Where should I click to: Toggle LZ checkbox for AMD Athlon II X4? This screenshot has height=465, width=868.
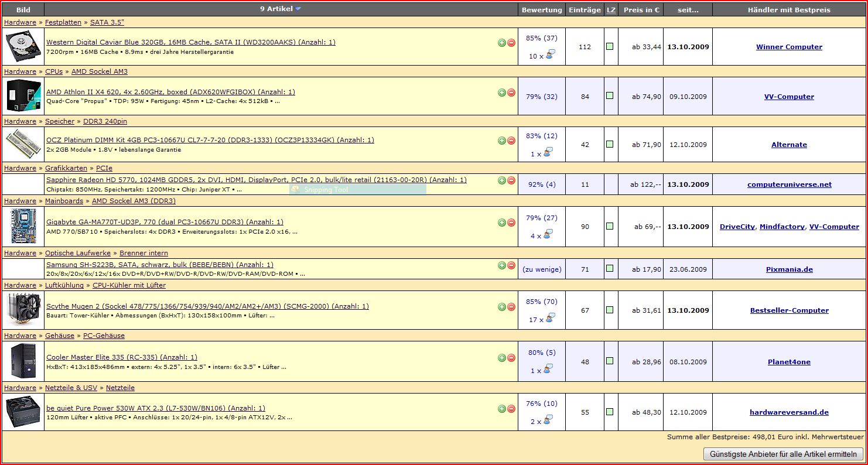(610, 95)
